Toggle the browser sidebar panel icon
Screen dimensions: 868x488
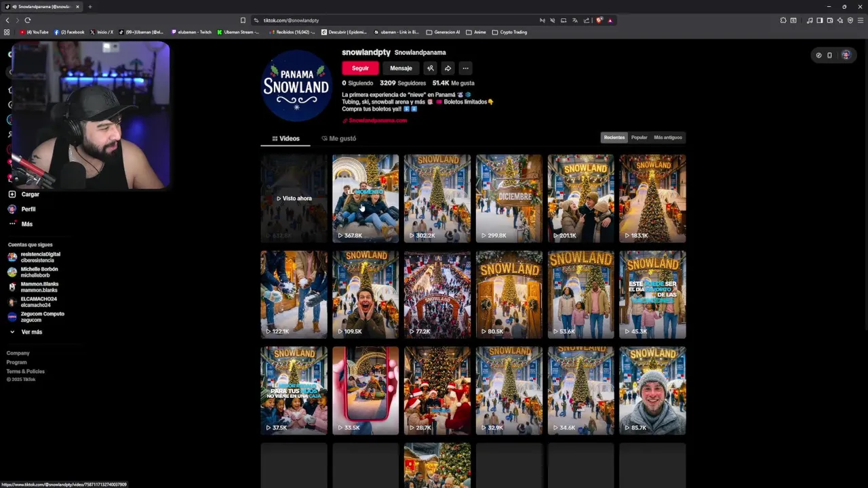(819, 20)
